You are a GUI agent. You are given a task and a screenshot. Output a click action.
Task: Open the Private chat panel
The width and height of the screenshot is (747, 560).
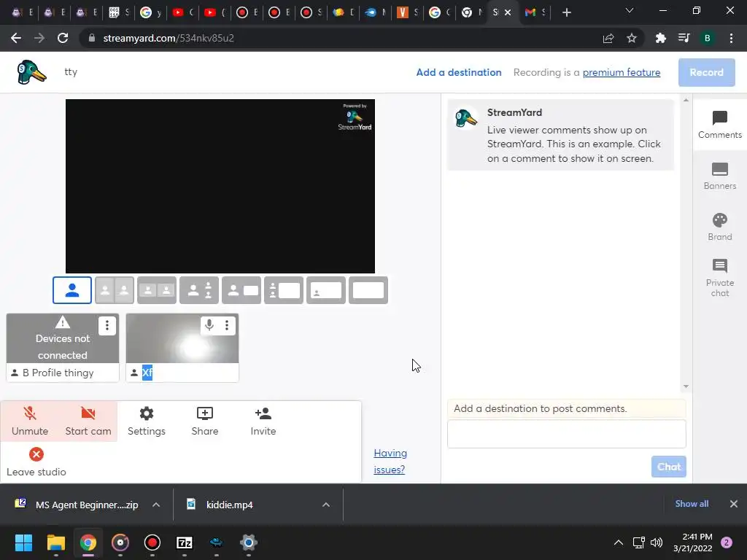click(720, 278)
